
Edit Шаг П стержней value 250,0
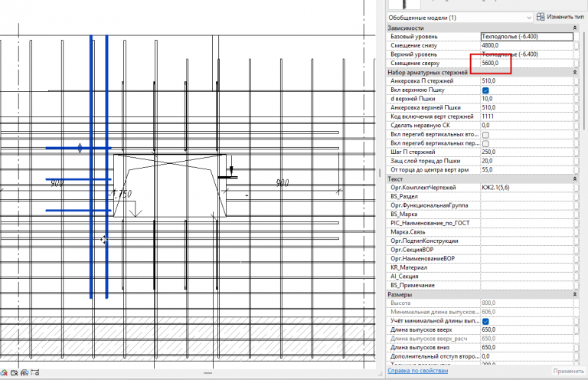(x=527, y=152)
